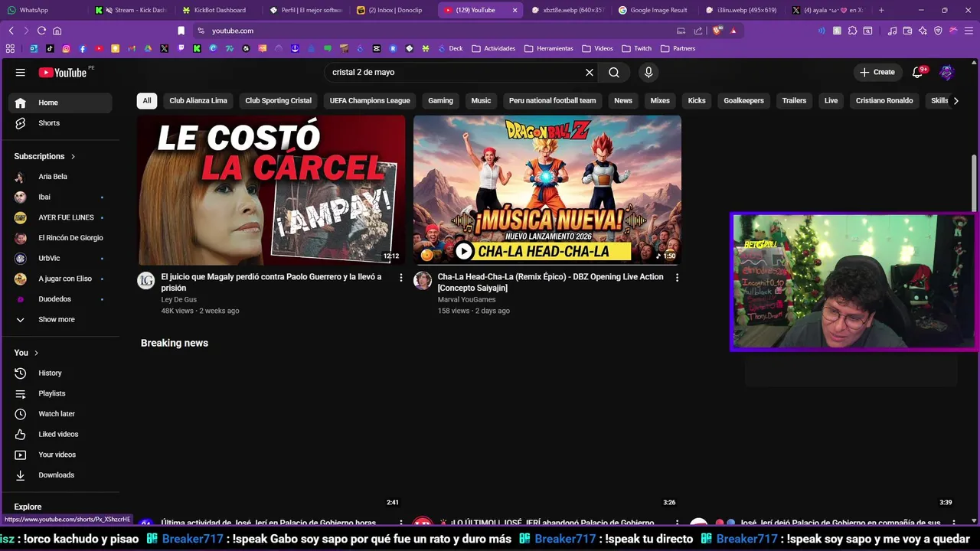
Task: Select the All filter chip
Action: (x=147, y=100)
